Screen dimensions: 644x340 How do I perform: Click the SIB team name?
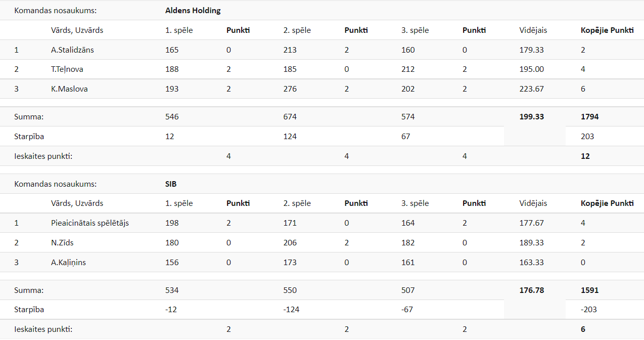coord(171,184)
